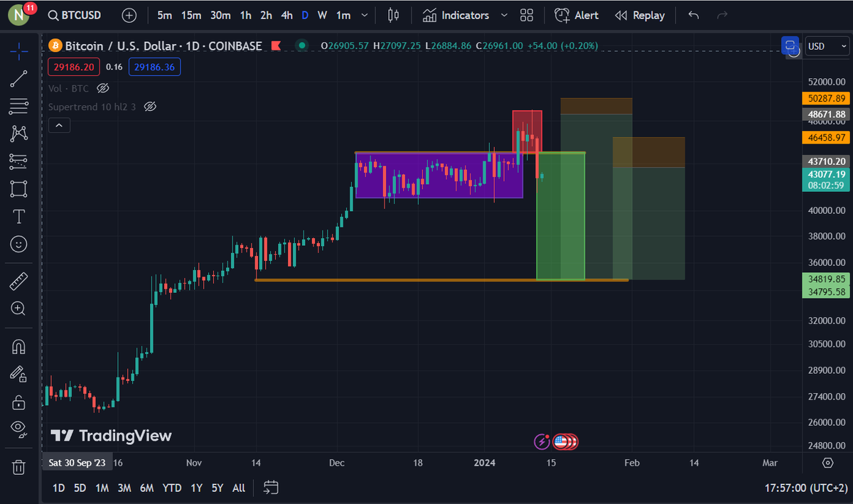Remove drawings with trash icon
Image resolution: width=853 pixels, height=504 pixels.
[19, 467]
